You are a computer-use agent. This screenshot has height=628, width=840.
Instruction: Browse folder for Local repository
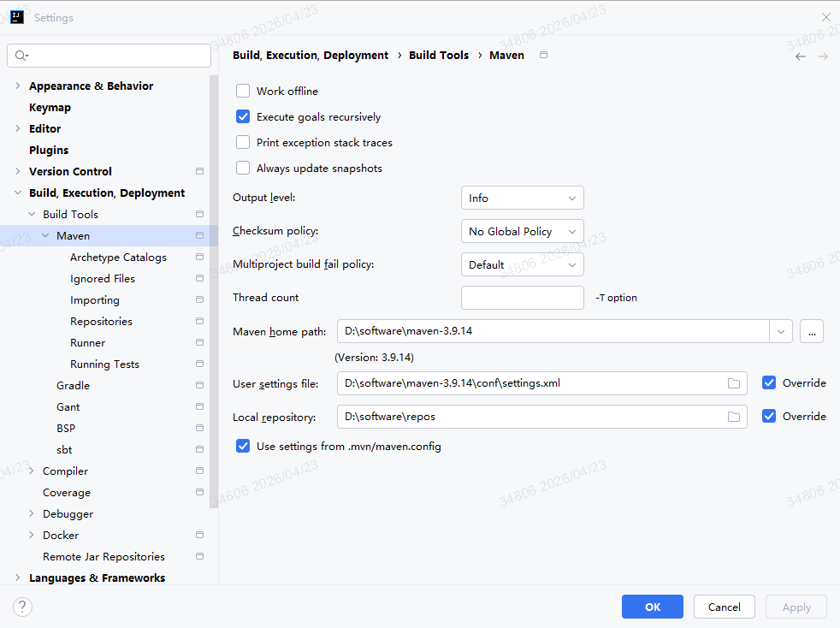pos(734,417)
